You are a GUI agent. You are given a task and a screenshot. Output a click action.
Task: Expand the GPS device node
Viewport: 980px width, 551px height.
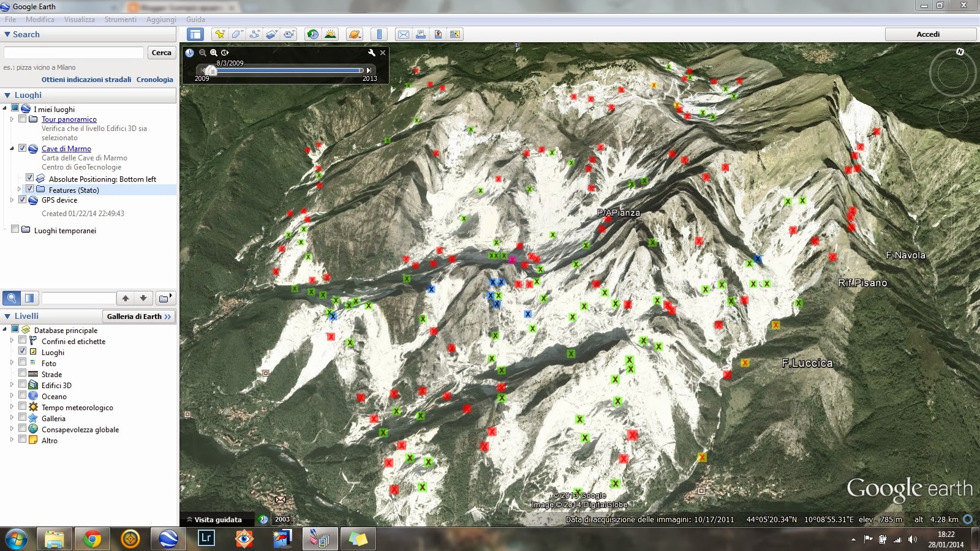click(x=12, y=200)
